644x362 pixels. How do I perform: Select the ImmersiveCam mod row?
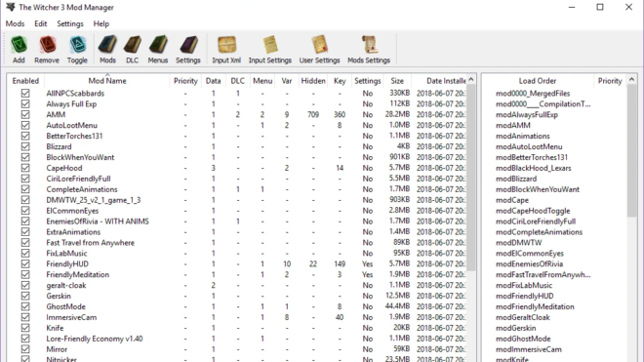coord(237,317)
